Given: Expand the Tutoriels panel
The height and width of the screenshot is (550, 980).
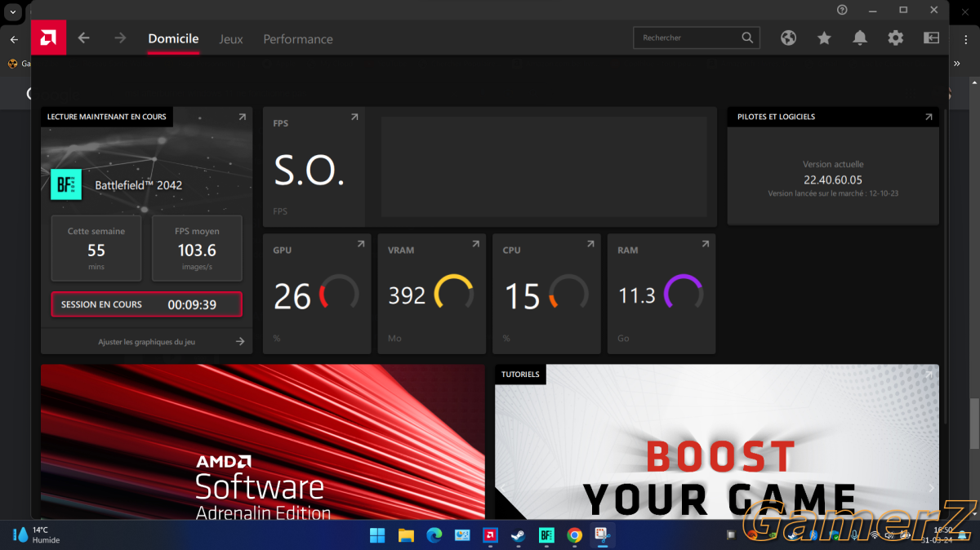Looking at the screenshot, I should (929, 375).
